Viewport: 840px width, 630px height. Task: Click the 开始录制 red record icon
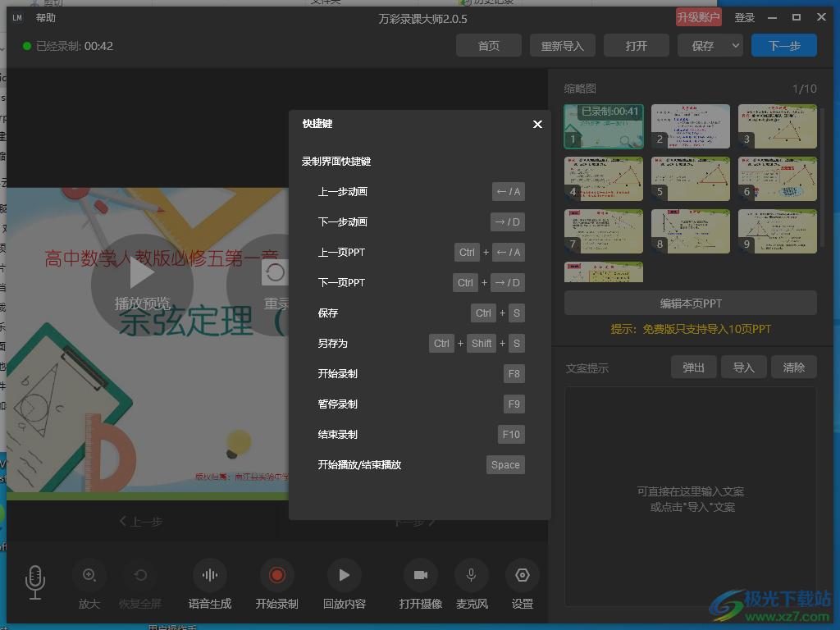[x=276, y=576]
